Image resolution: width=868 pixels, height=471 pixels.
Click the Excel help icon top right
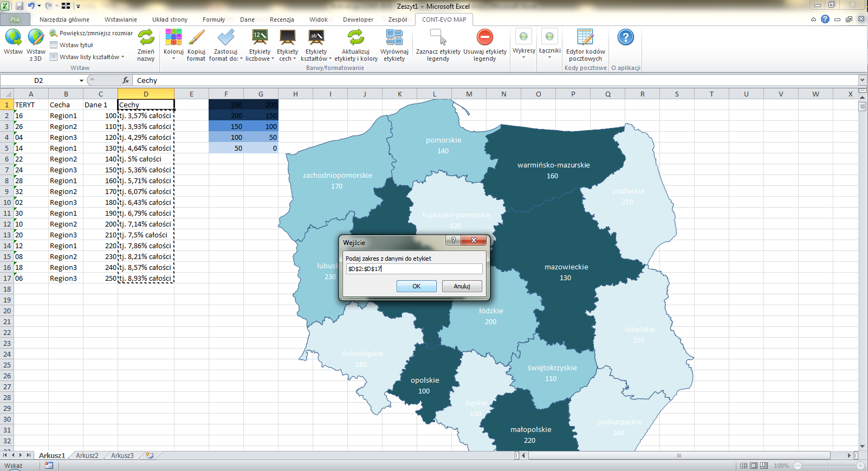(825, 19)
